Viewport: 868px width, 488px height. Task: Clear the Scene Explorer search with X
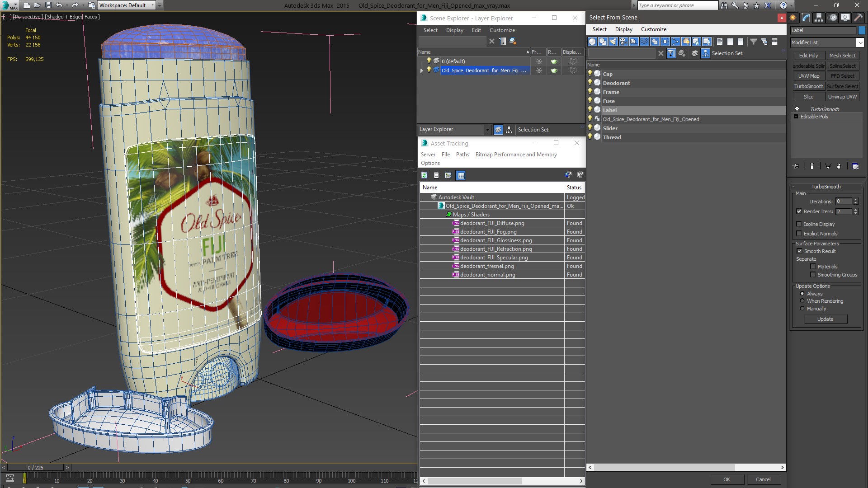coord(492,41)
